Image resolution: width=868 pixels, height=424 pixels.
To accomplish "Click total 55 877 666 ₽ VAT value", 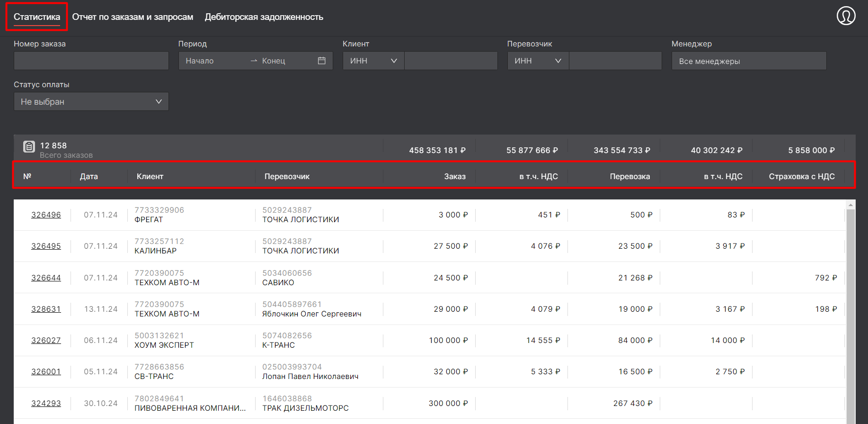I will [x=532, y=150].
